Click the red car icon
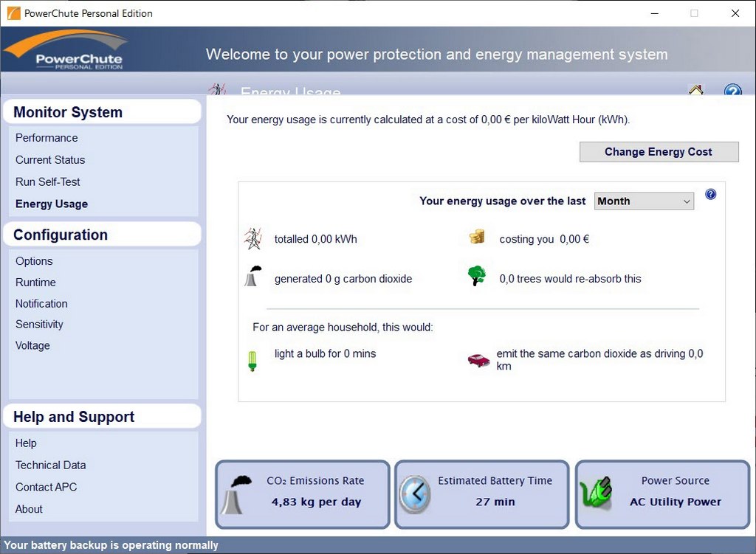The height and width of the screenshot is (554, 756). click(478, 360)
